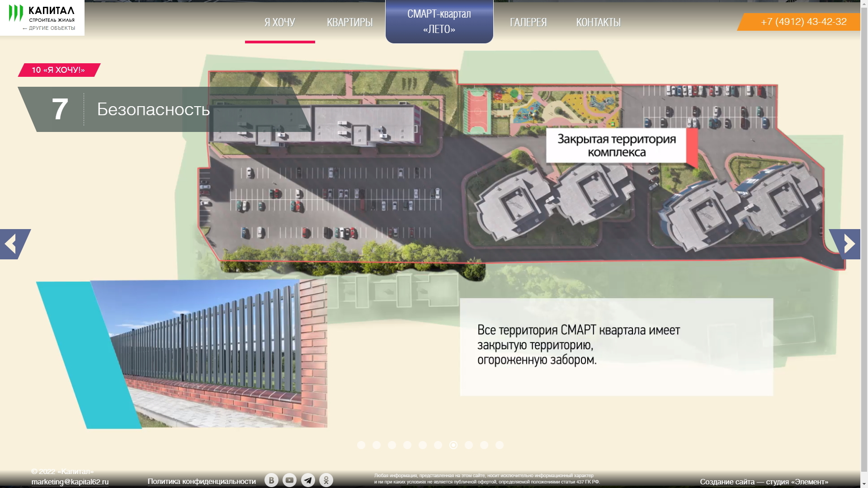This screenshot has width=868, height=488.
Task: Open the «КОНТАКТЫ» page
Action: (598, 23)
